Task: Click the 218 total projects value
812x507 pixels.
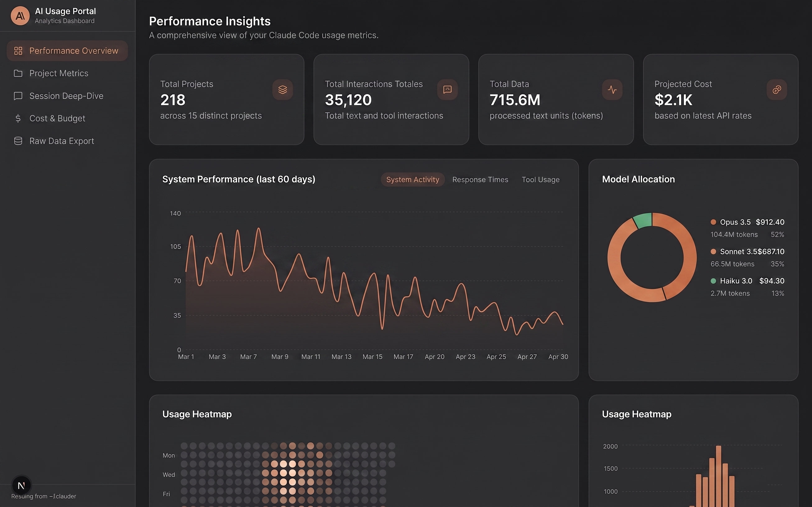Action: pos(173,100)
